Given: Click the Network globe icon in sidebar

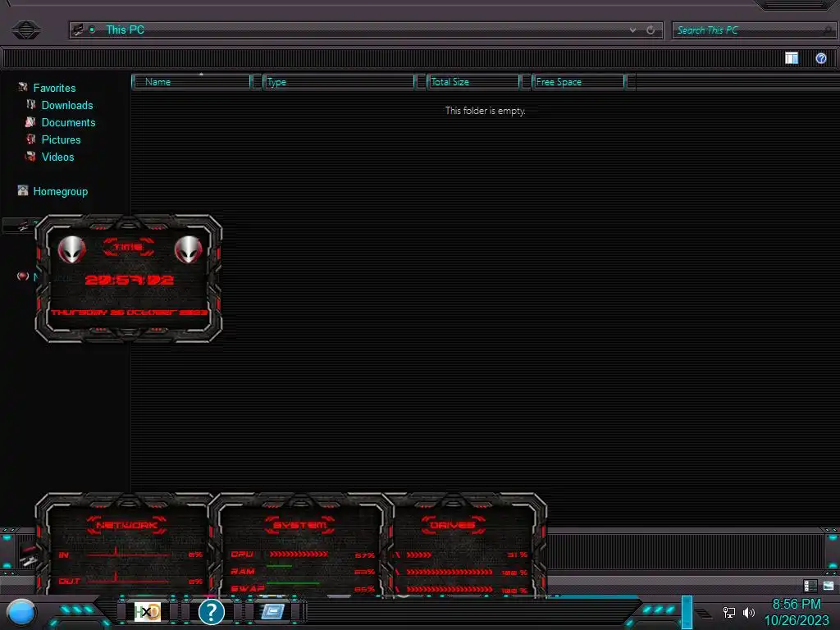Looking at the screenshot, I should coord(22,276).
